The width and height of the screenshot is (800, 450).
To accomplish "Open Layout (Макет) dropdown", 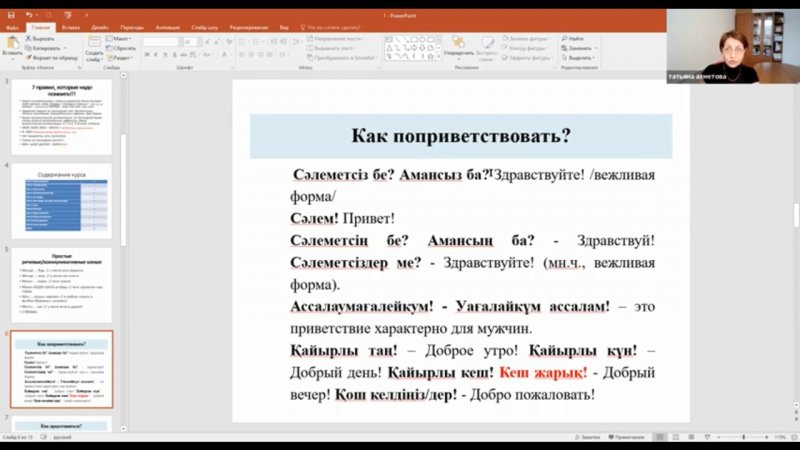I will (119, 39).
